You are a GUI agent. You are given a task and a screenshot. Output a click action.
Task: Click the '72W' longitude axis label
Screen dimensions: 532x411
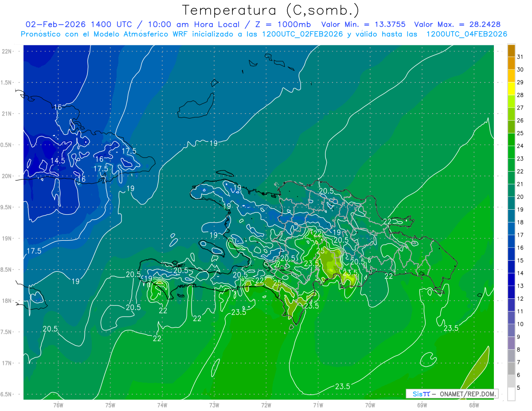tap(266, 405)
